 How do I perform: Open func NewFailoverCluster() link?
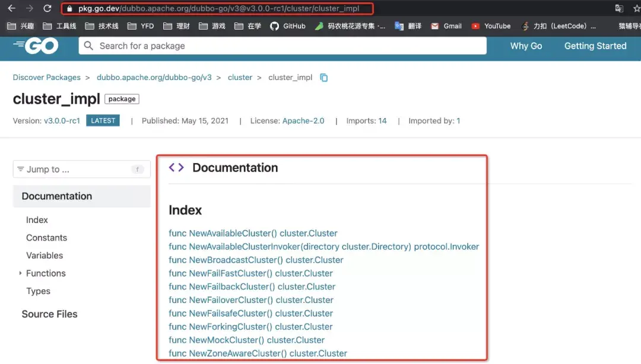(251, 300)
